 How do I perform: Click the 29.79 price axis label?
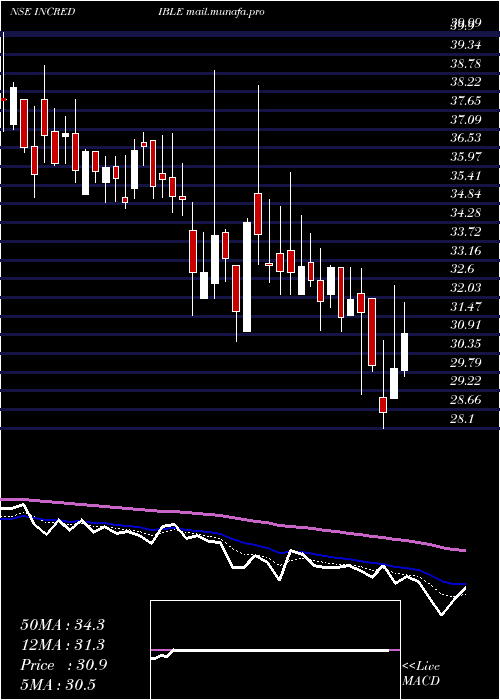coord(466,362)
